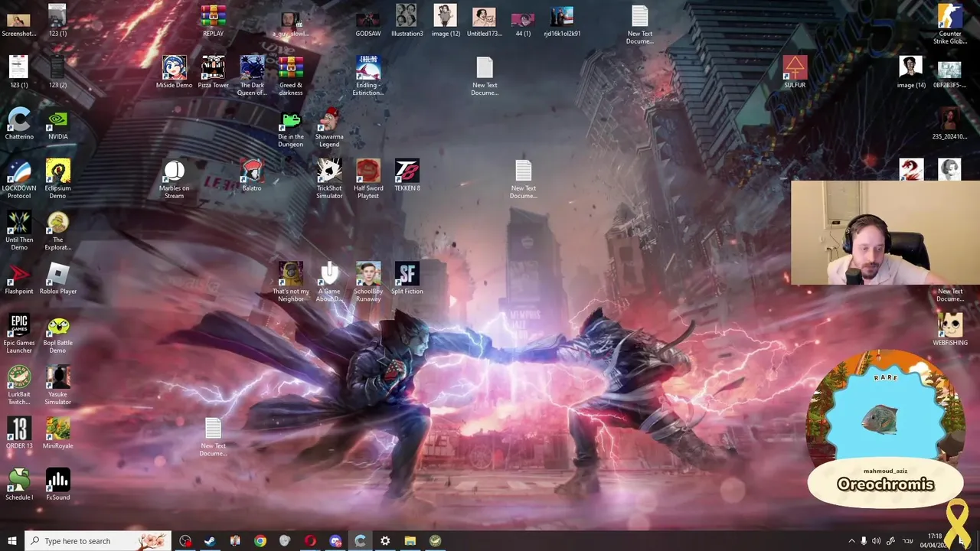Launch LurkBait Twitch... icon
Screen dimensions: 980x551
pyautogui.click(x=19, y=385)
